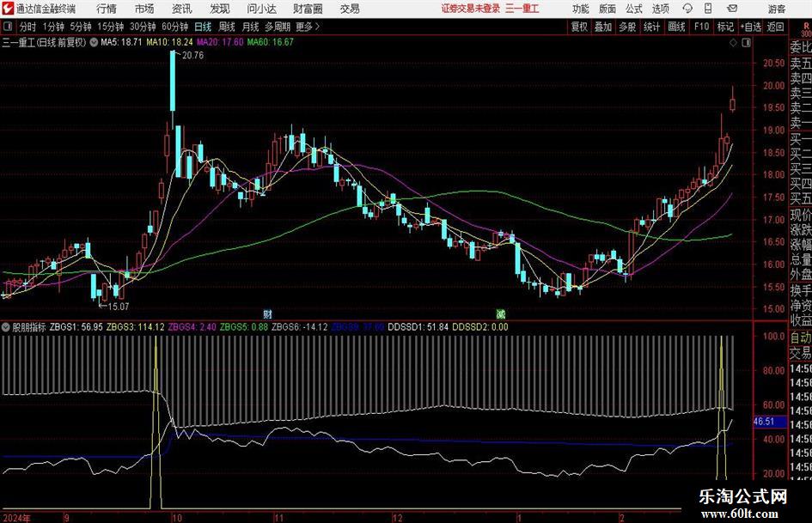Viewport: 812px width, 523px height.
Task: Click the 20.76 high price annotation
Action: [192, 56]
